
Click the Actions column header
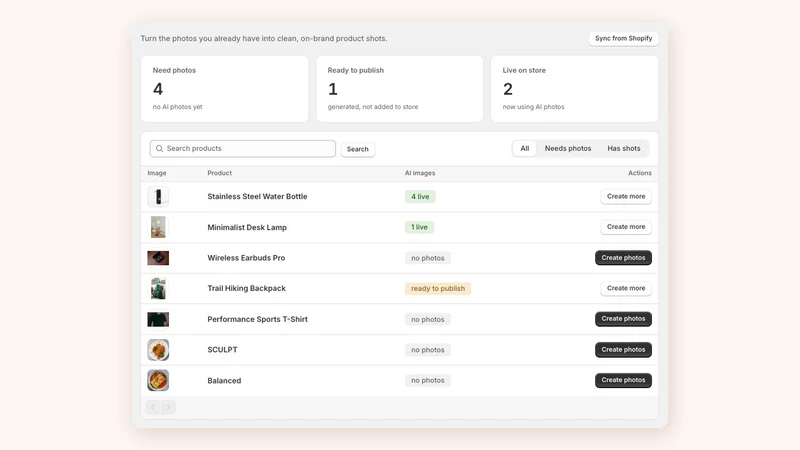(640, 173)
